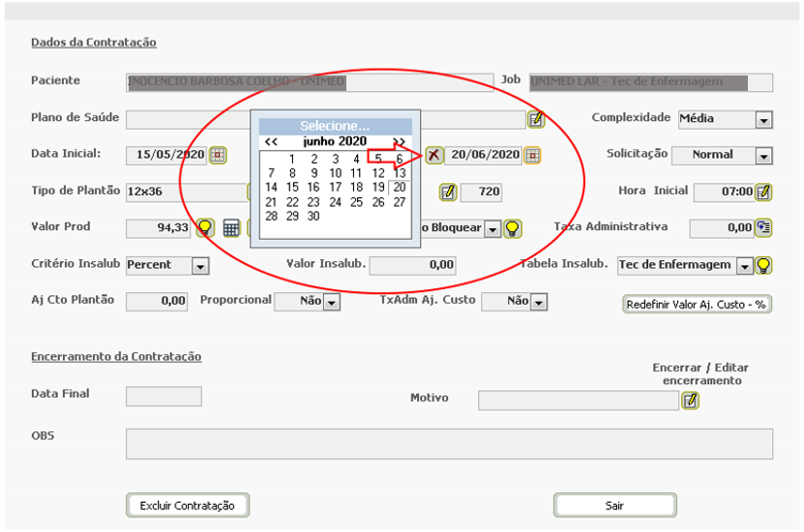804x532 pixels.
Task: Click the OBS text field
Action: [x=449, y=444]
